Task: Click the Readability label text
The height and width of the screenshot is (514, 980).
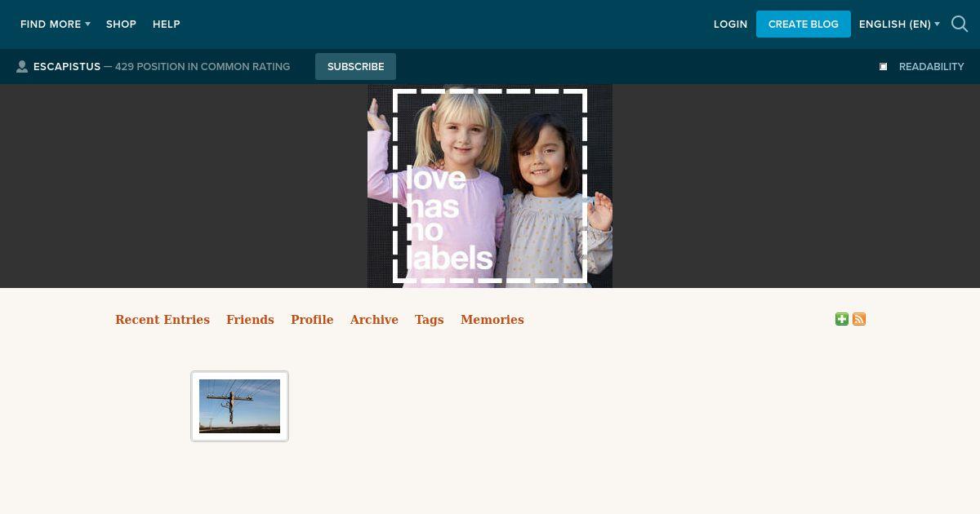Action: coord(932,67)
